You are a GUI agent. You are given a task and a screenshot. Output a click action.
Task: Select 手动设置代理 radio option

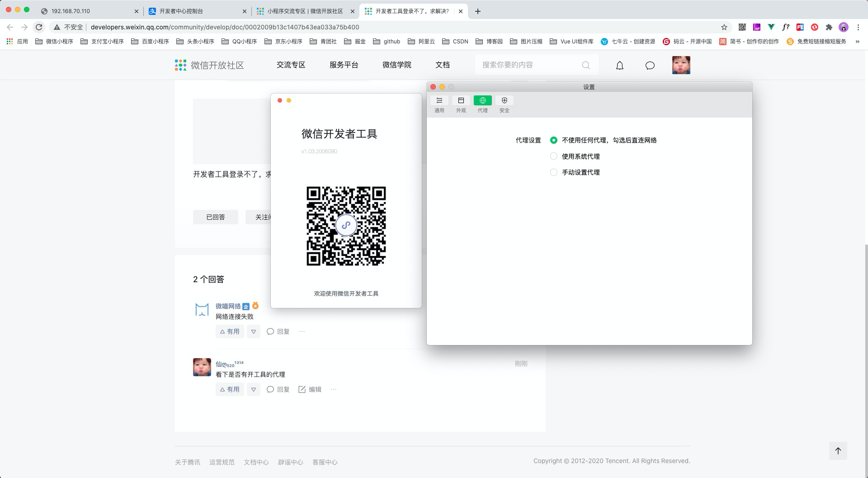pyautogui.click(x=553, y=172)
